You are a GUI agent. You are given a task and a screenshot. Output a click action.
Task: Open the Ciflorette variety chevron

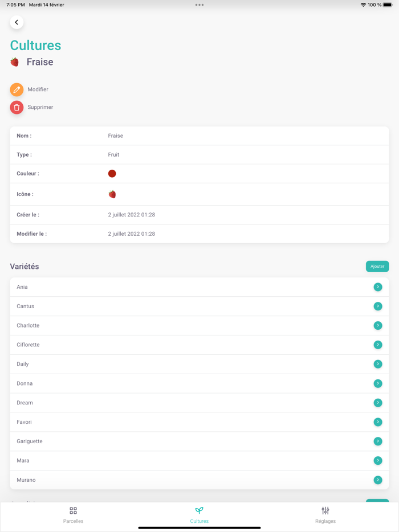point(378,345)
